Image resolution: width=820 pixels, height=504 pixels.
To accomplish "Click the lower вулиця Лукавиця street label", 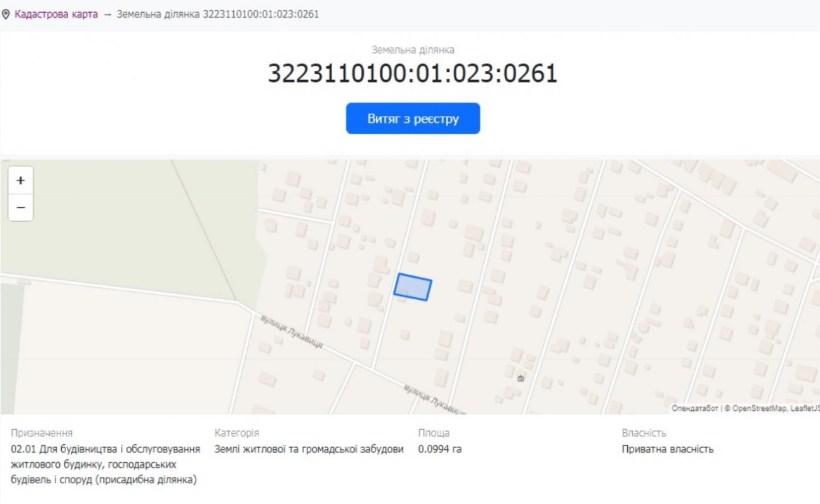I will click(434, 399).
